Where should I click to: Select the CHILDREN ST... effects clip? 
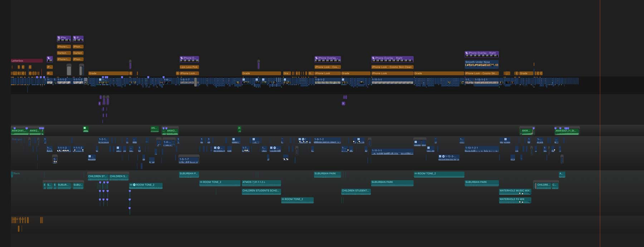98,177
